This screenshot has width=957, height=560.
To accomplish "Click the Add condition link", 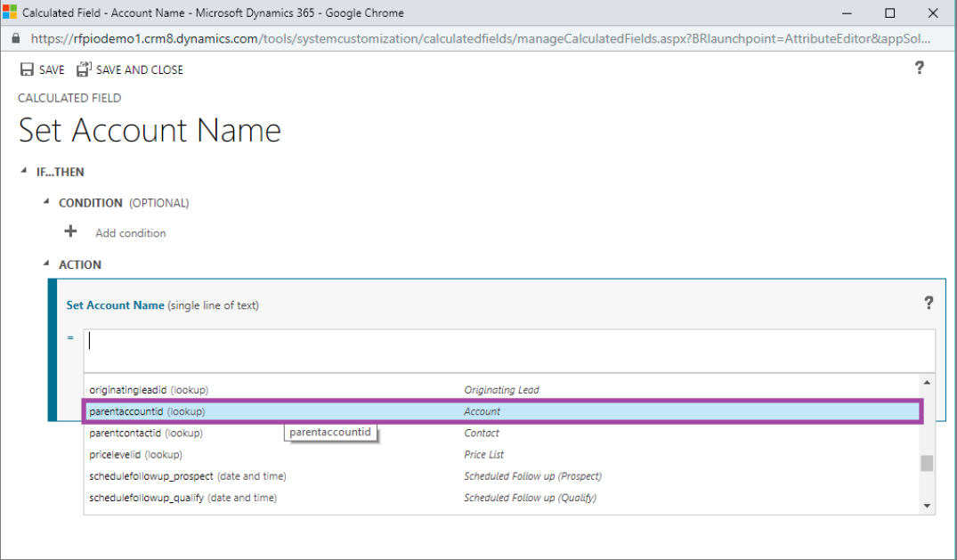I will point(131,233).
